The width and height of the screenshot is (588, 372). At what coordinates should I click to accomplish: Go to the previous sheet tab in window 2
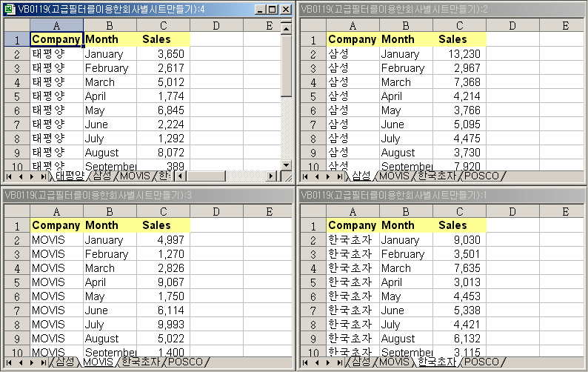pos(317,176)
